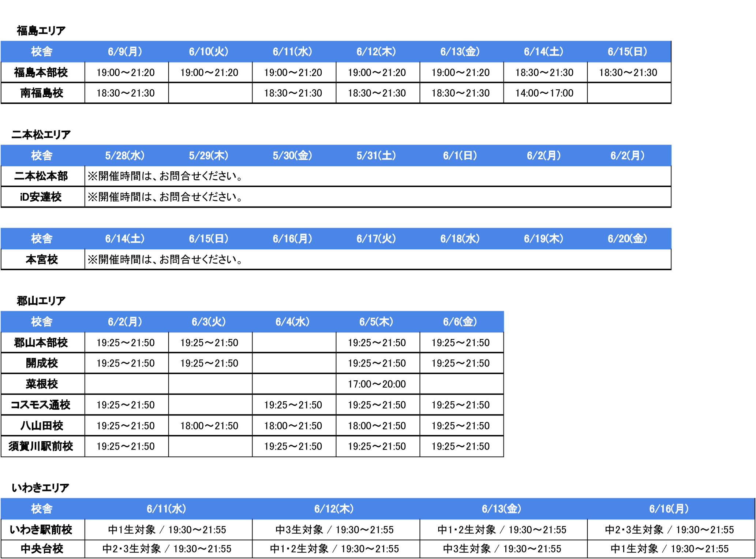Click the 郡山エリア heading
Viewport: 756px width, 559px height.
click(x=41, y=301)
